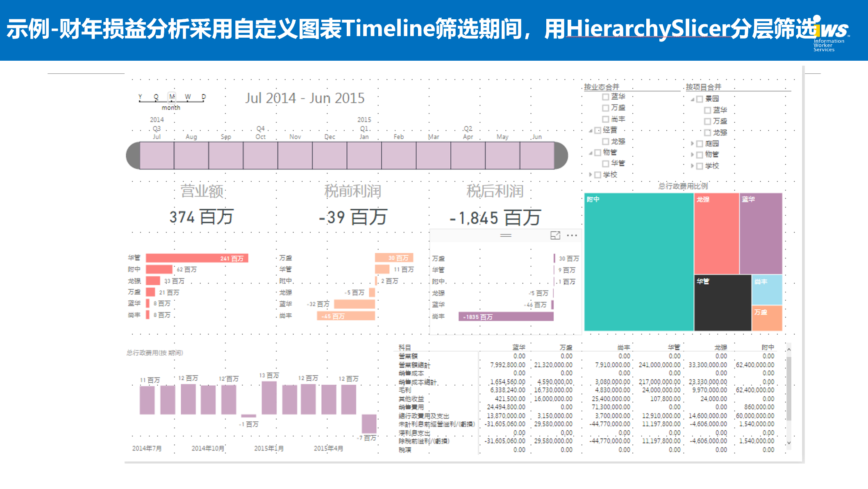Click light blue 尚丰 tile in treemap
The image size is (868, 489).
click(x=767, y=290)
